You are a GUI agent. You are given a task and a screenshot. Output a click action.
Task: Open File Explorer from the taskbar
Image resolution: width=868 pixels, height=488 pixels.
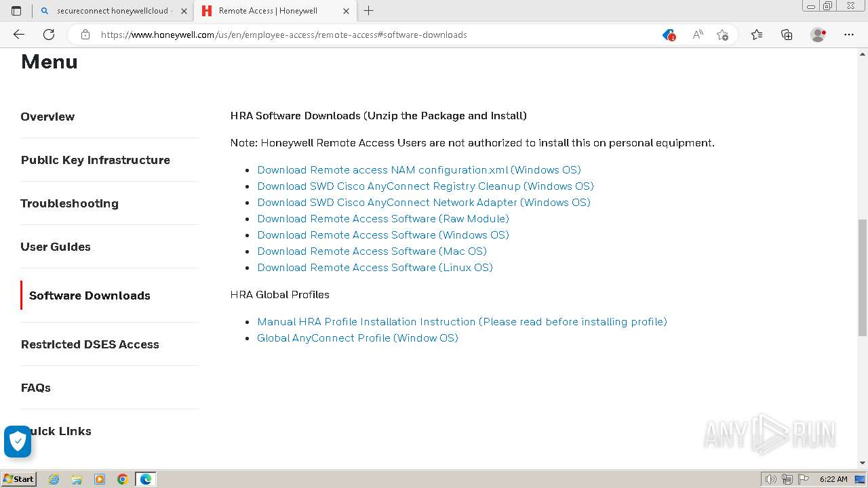tap(77, 479)
